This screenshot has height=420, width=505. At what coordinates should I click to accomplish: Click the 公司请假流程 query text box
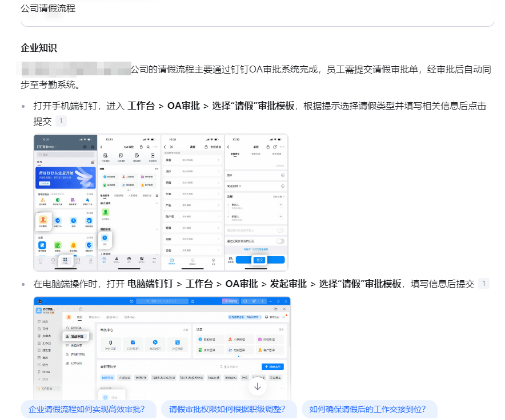point(257,10)
